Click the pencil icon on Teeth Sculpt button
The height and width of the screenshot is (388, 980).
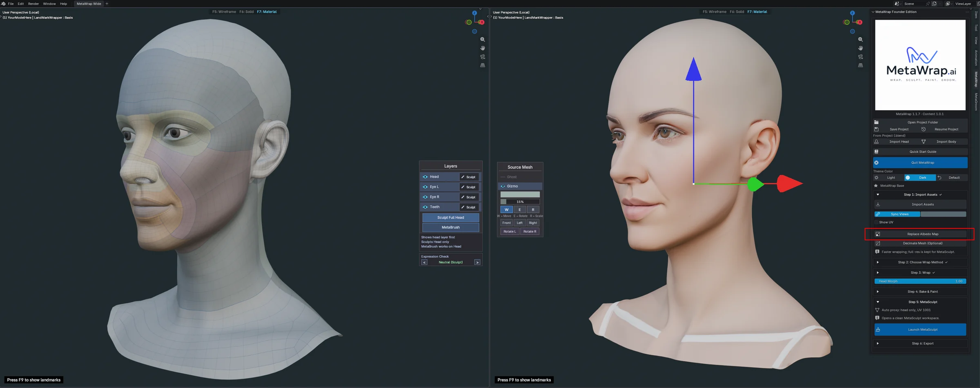pyautogui.click(x=463, y=207)
